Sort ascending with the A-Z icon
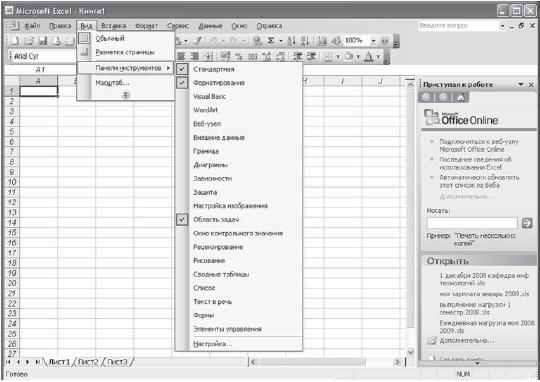Screen dimensions: 540x382 291,41
